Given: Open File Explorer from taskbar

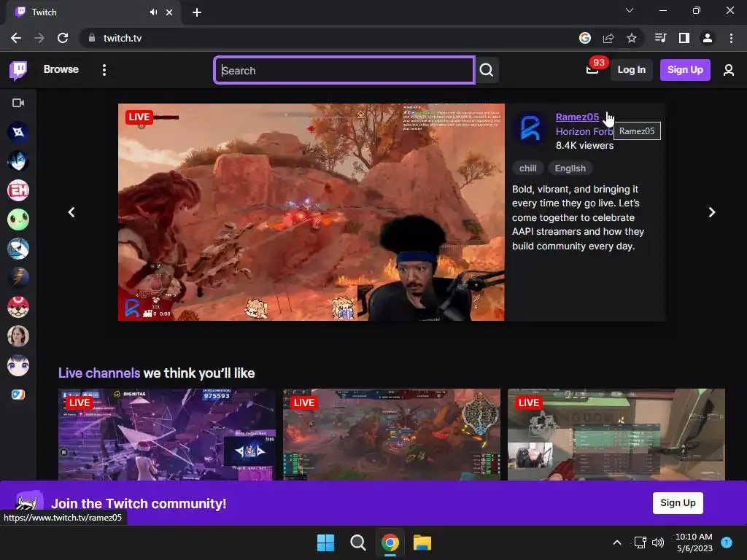Looking at the screenshot, I should 422,542.
